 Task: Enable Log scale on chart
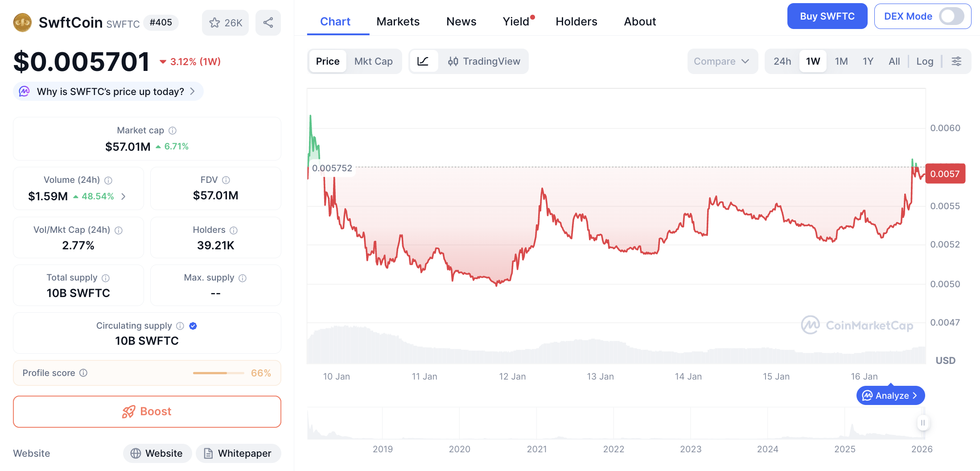pyautogui.click(x=925, y=61)
